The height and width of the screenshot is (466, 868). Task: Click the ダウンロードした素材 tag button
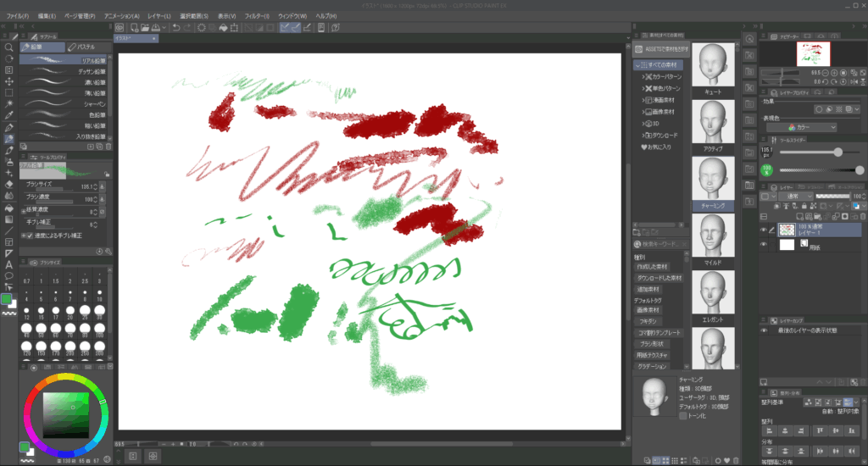[659, 278]
